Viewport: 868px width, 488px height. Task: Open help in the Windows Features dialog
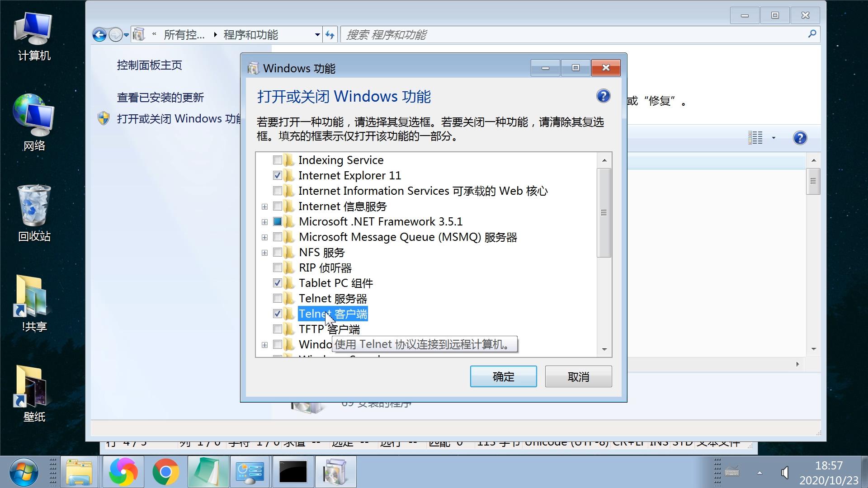tap(604, 96)
